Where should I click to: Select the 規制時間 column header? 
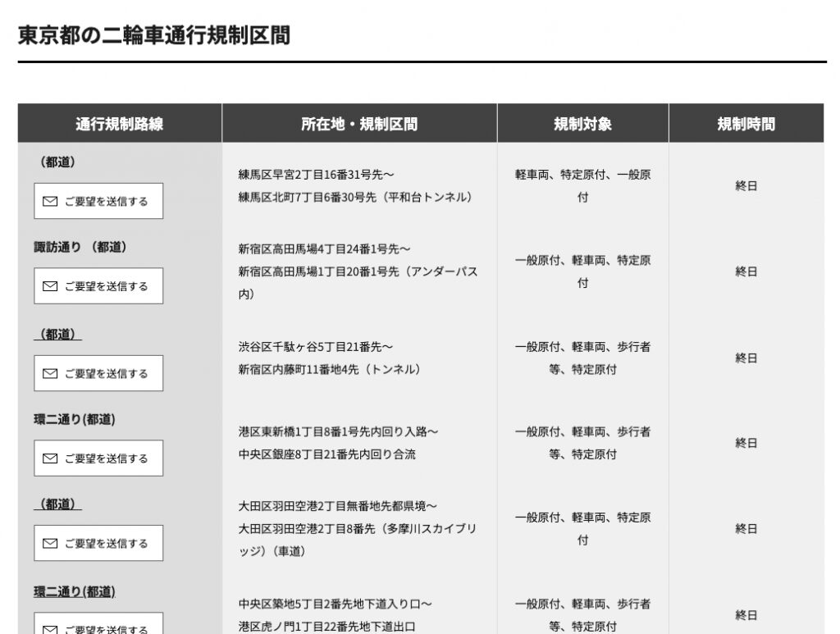[x=746, y=124]
